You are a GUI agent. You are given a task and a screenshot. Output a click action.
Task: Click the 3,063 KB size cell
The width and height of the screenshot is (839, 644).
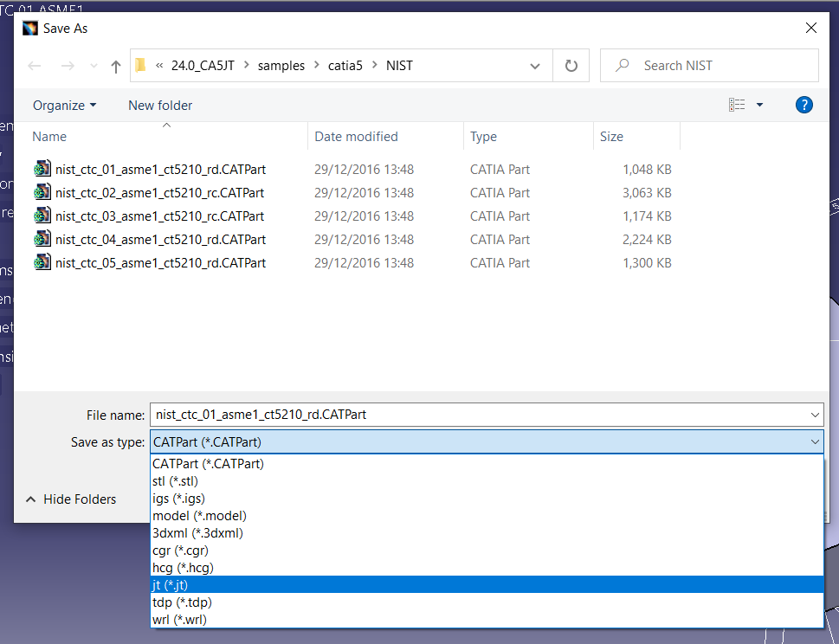click(x=647, y=192)
